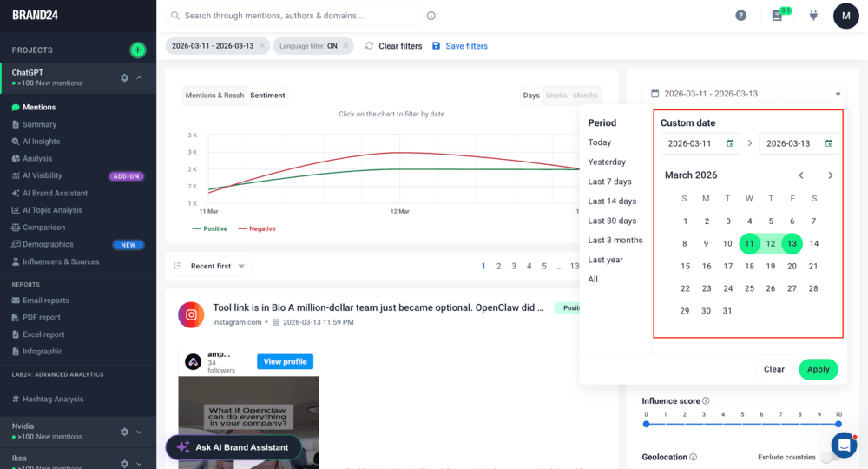Open the help question mark icon
Image resolution: width=868 pixels, height=469 pixels.
[x=740, y=16]
